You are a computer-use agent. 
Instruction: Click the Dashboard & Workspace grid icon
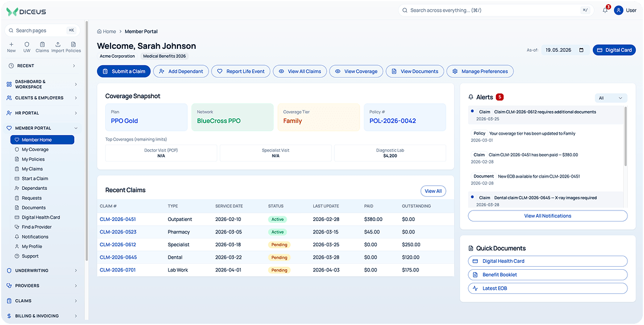[x=9, y=84]
